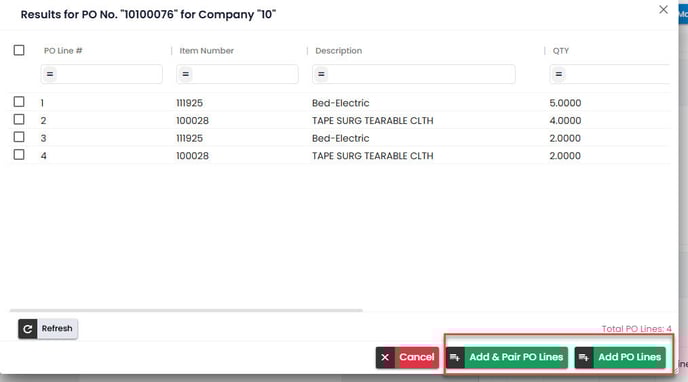Sort by QTY column header

point(560,51)
